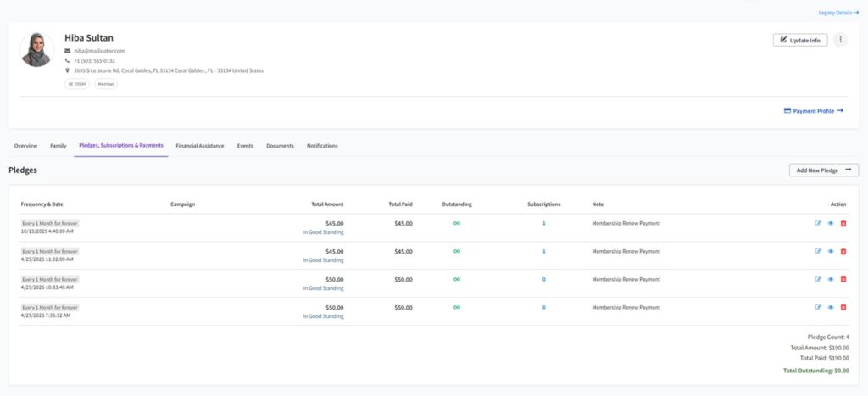This screenshot has width=868, height=396.
Task: Open the Notifications tab
Action: click(322, 146)
